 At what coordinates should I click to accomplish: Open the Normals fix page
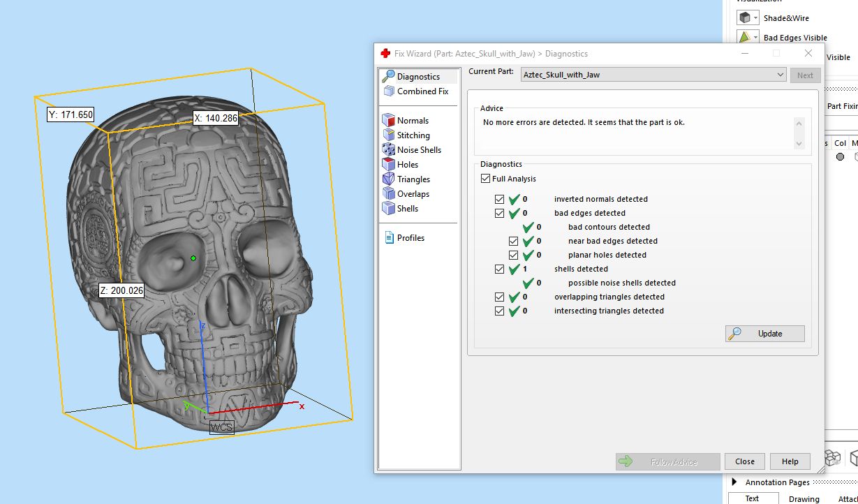tap(413, 121)
